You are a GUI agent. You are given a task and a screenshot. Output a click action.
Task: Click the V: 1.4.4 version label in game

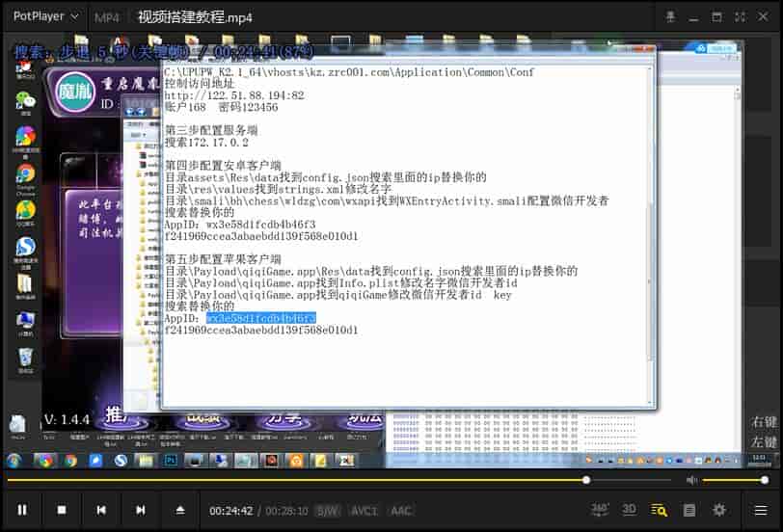pos(67,419)
